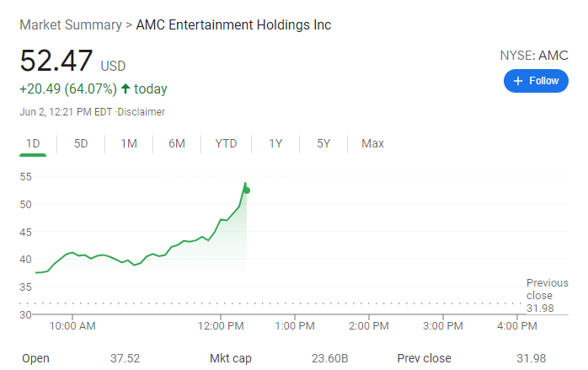Click the NYSE: AMC ticker label
Image resolution: width=588 pixels, height=370 pixels.
tap(534, 56)
